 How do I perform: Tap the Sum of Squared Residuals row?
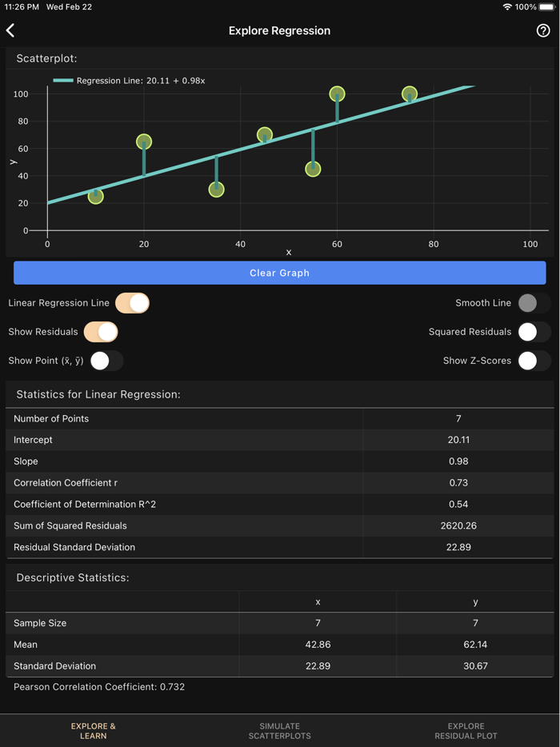280,525
